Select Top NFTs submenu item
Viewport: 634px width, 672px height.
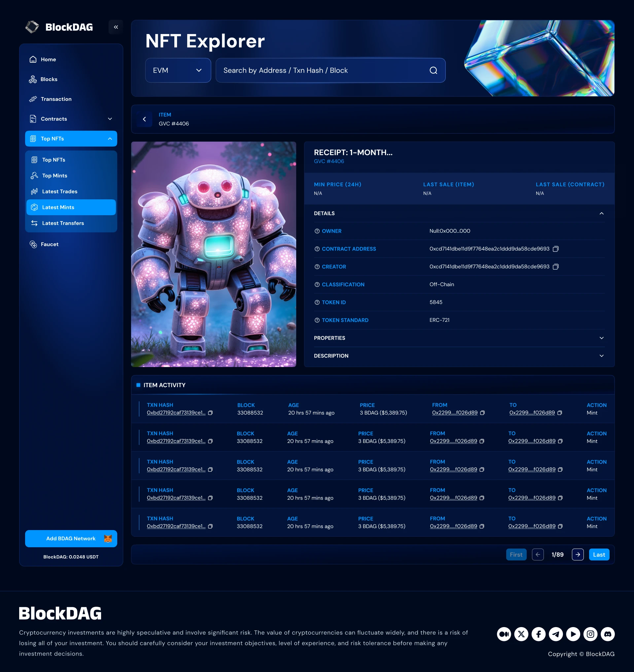click(x=71, y=160)
